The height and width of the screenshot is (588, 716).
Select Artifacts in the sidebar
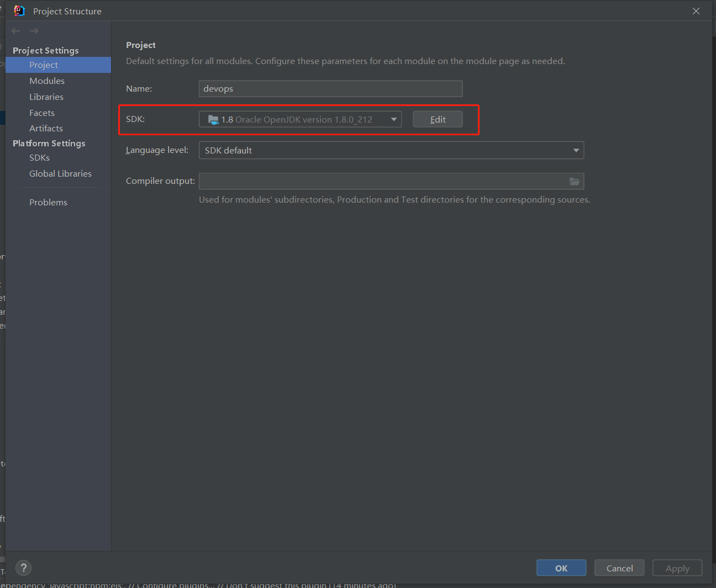tap(46, 128)
